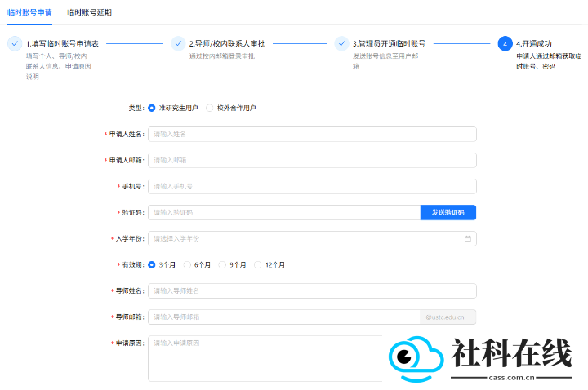The width and height of the screenshot is (588, 390).
Task: Click the 有效期 field label
Action: [x=133, y=265]
